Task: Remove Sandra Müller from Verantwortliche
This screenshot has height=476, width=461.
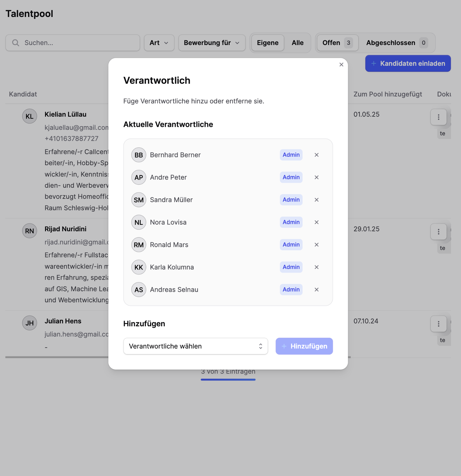Action: [x=316, y=200]
